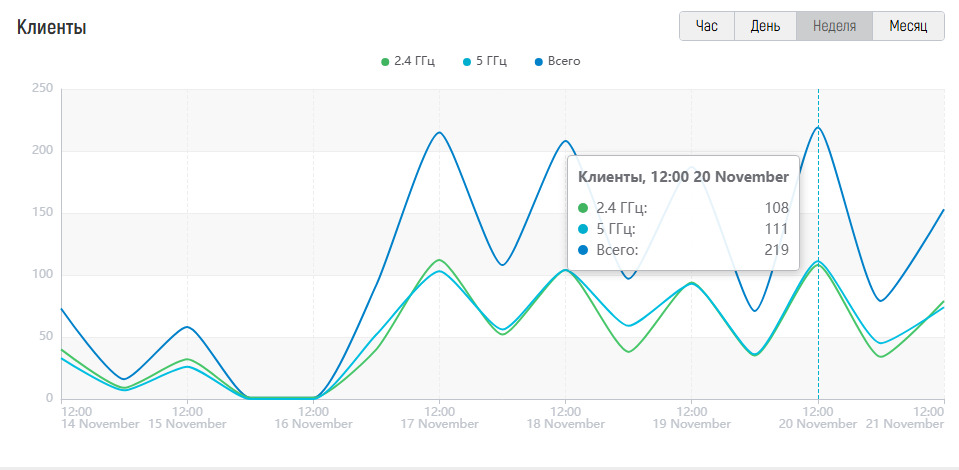
Task: Toggle the Всего series in the legend
Action: [x=557, y=62]
